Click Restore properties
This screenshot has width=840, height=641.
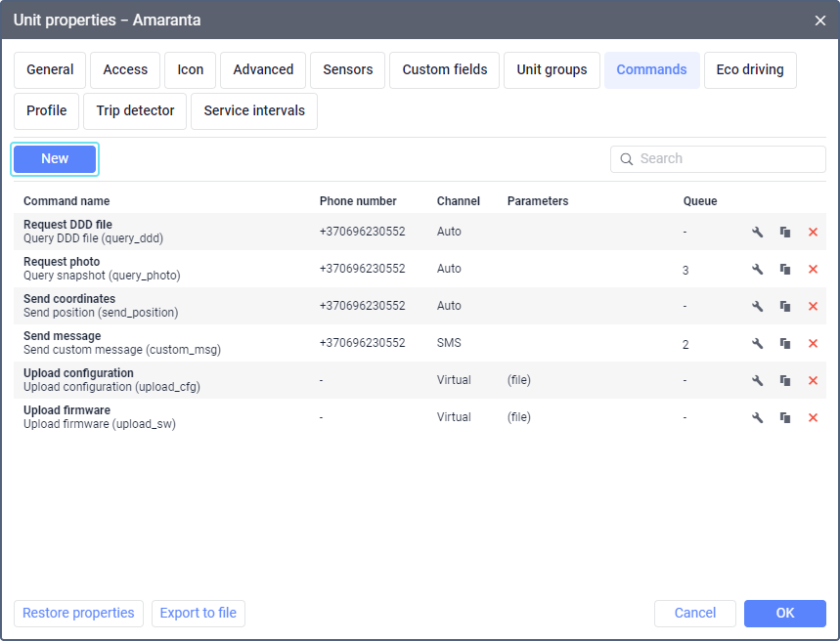tap(78, 614)
